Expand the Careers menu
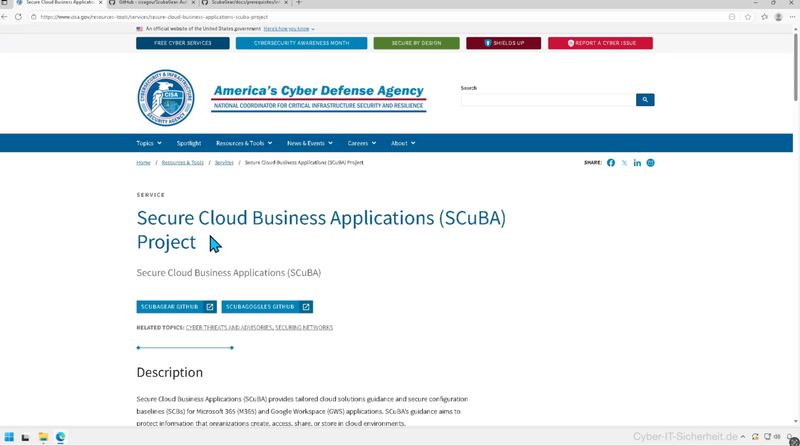This screenshot has height=446, width=800. [362, 143]
